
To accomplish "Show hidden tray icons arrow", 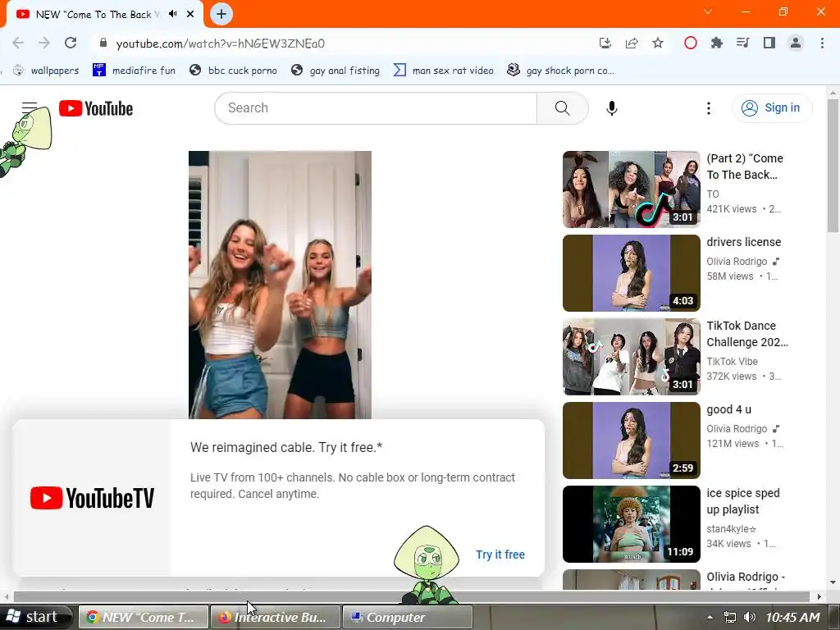I will coord(710,617).
